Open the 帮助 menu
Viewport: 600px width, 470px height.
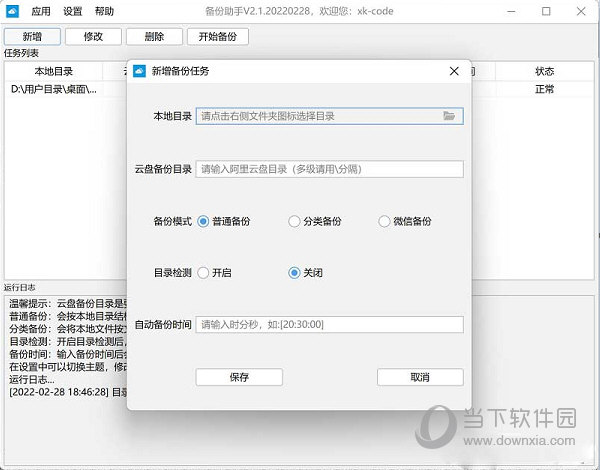(x=104, y=11)
